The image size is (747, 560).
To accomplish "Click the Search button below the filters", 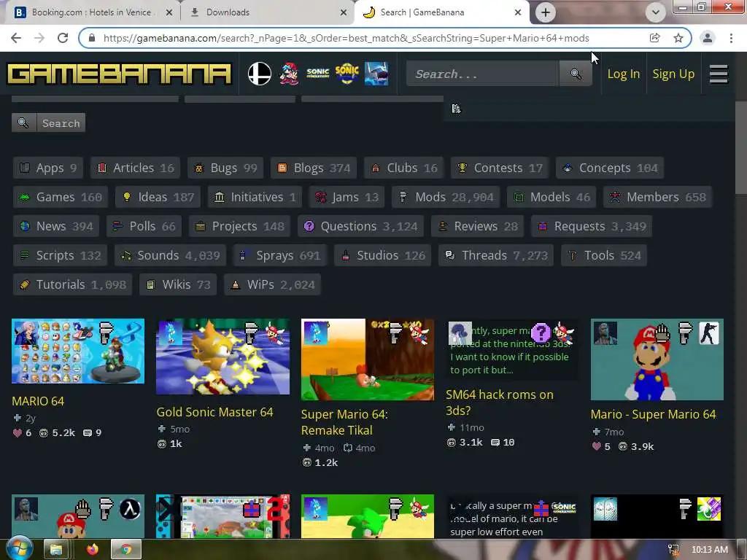I will [61, 122].
